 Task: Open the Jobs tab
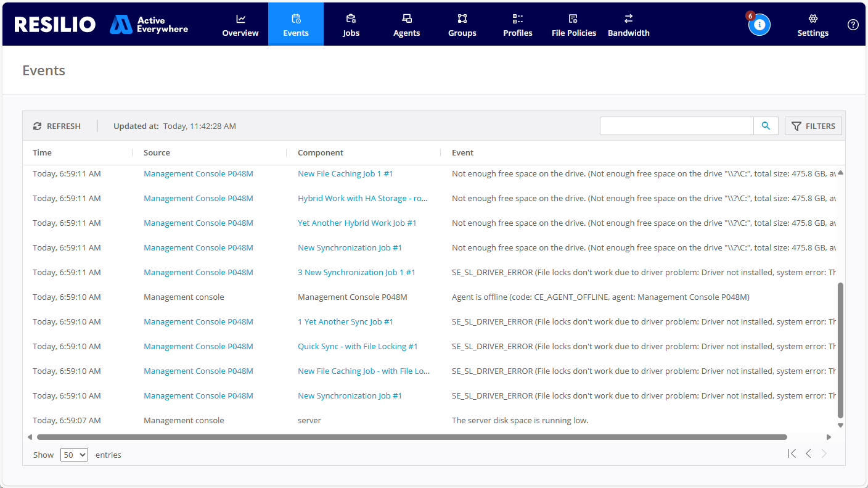[351, 25]
